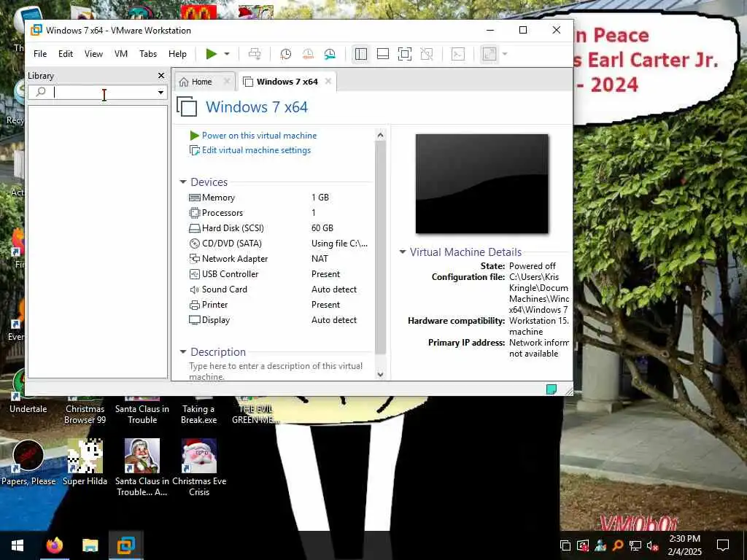
Task: Toggle the thumbnail bar view icon
Action: coord(383,54)
